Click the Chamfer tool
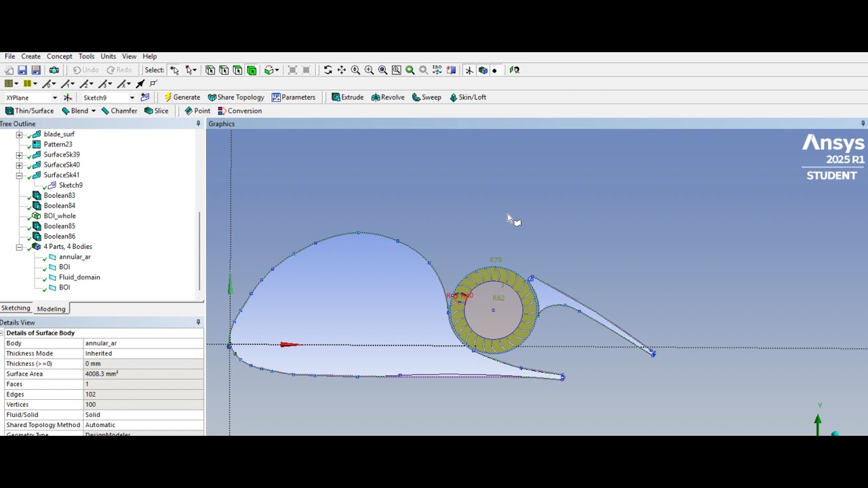 [119, 110]
